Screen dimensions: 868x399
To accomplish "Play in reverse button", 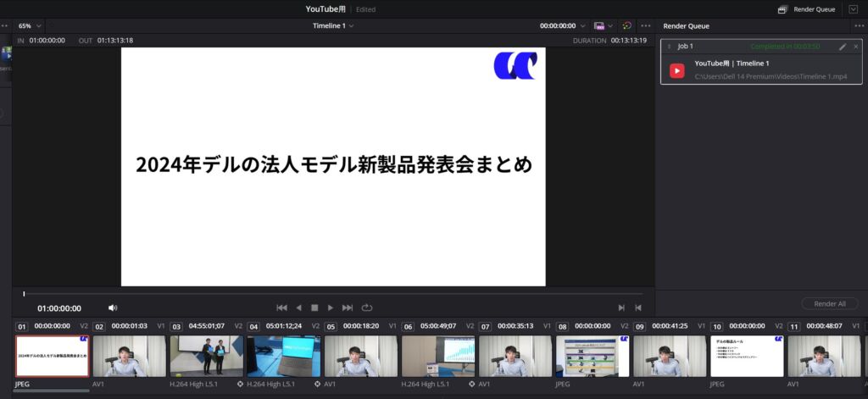I will 299,308.
